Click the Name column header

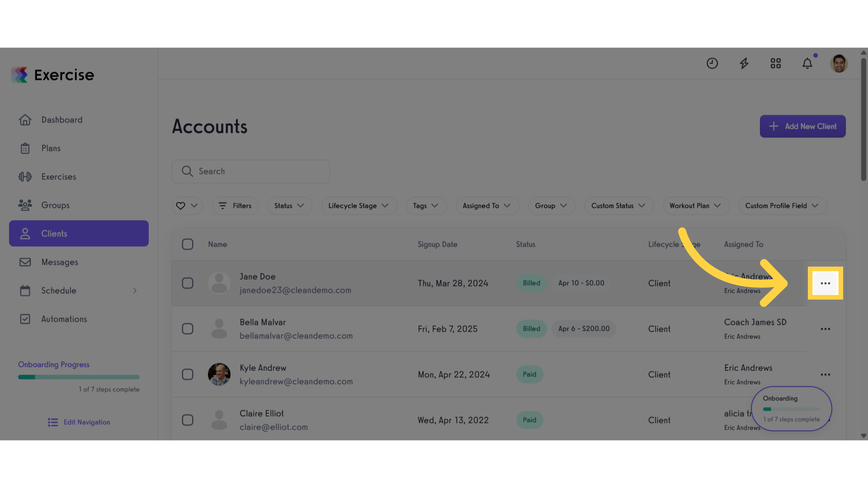pyautogui.click(x=217, y=244)
